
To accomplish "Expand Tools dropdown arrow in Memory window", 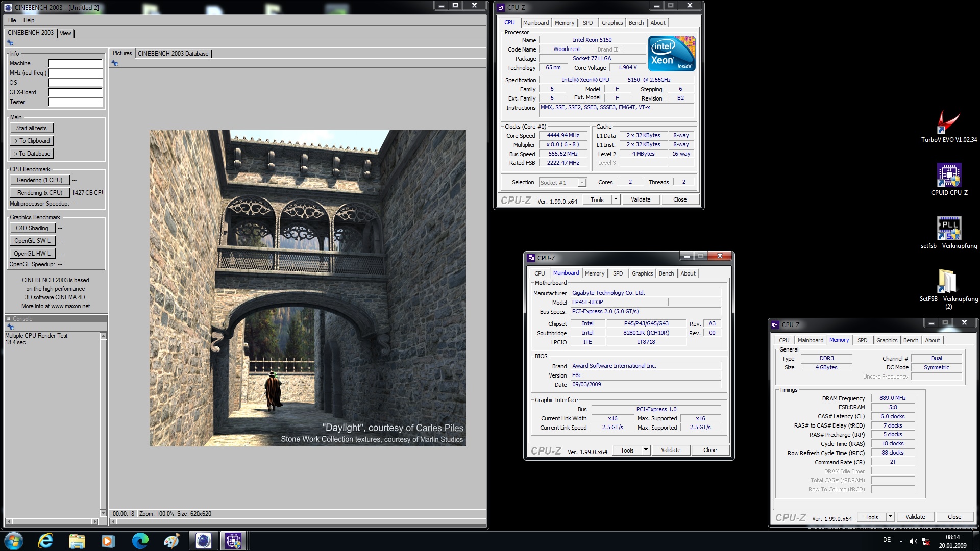I will click(x=890, y=517).
